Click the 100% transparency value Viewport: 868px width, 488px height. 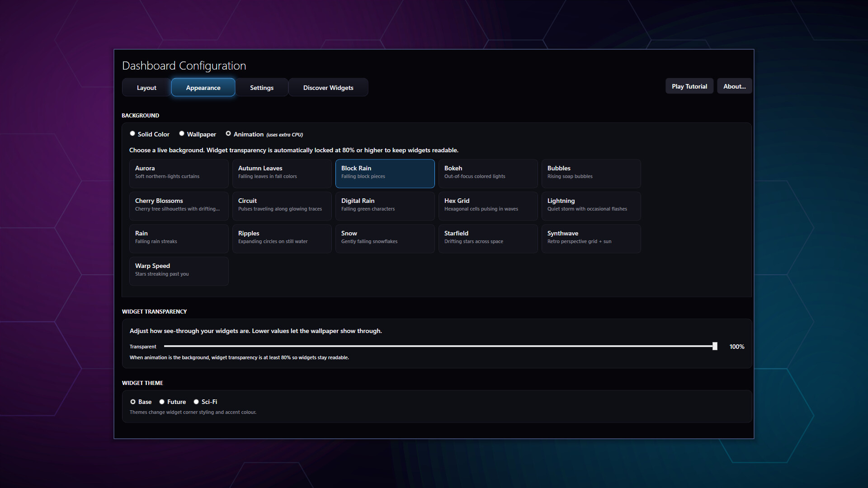coord(737,347)
